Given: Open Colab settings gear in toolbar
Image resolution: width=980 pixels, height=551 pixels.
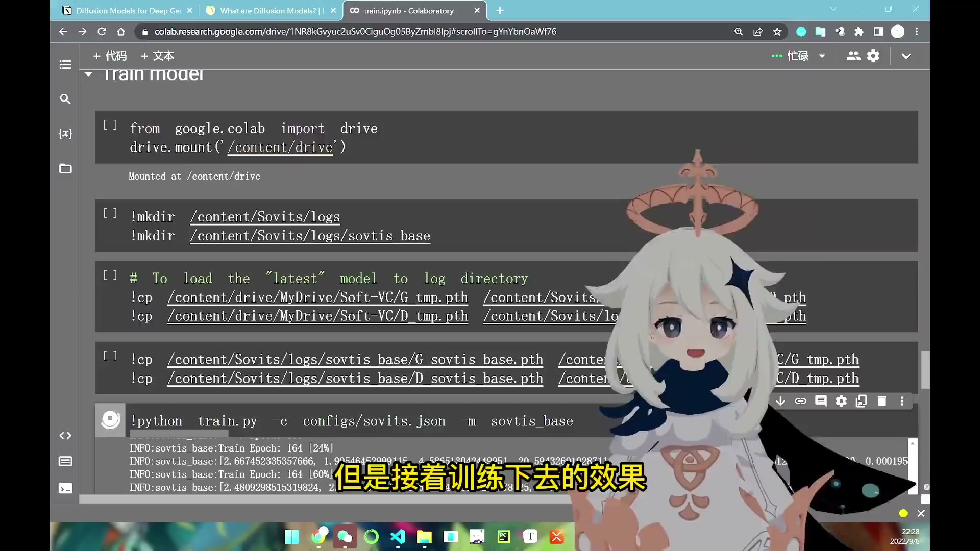Looking at the screenshot, I should tap(874, 56).
